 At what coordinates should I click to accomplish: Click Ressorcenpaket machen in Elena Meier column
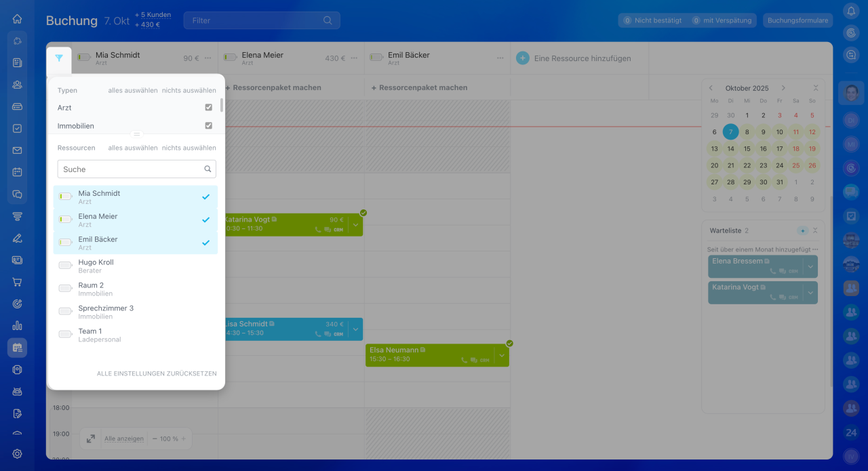273,87
